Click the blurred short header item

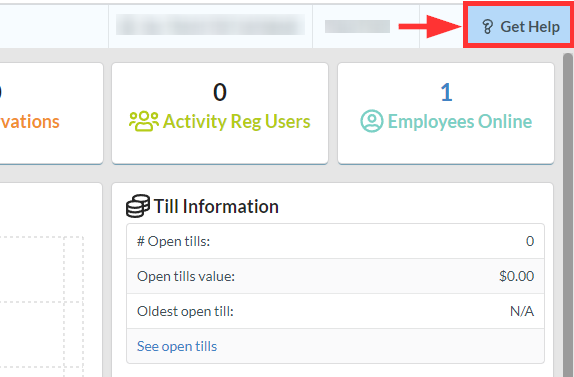point(357,26)
